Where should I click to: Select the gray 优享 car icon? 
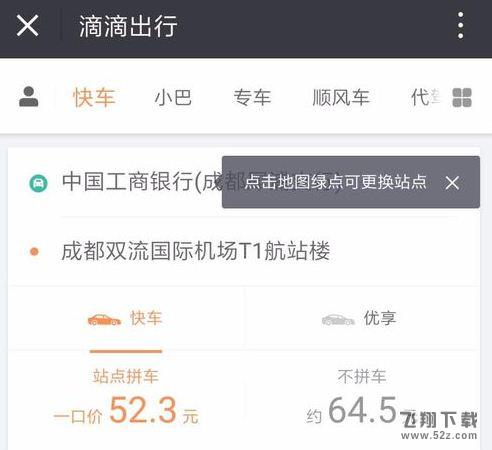(x=338, y=320)
